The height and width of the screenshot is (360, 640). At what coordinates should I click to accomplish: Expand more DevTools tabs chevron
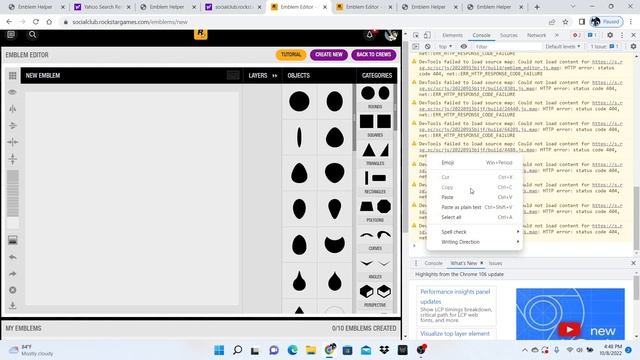(556, 36)
